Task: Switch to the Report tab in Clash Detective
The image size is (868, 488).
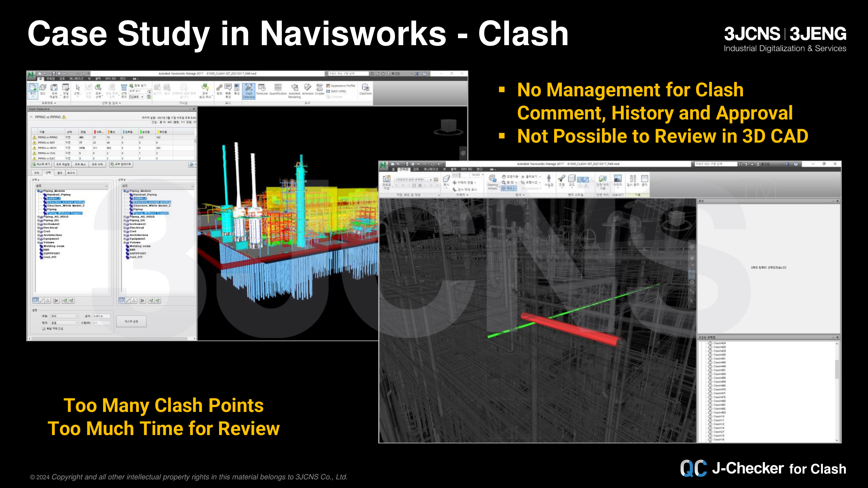Action: pyautogui.click(x=71, y=173)
